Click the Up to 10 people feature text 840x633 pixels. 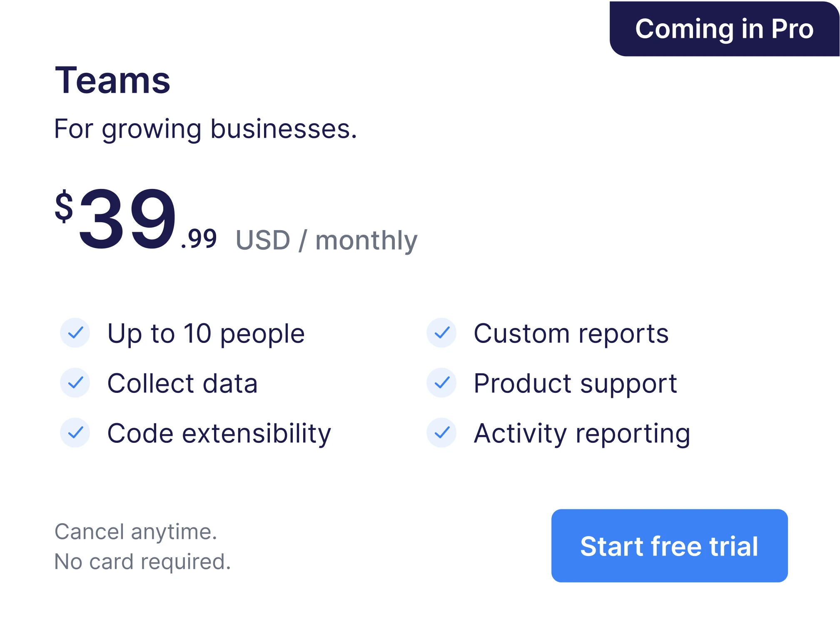206,334
